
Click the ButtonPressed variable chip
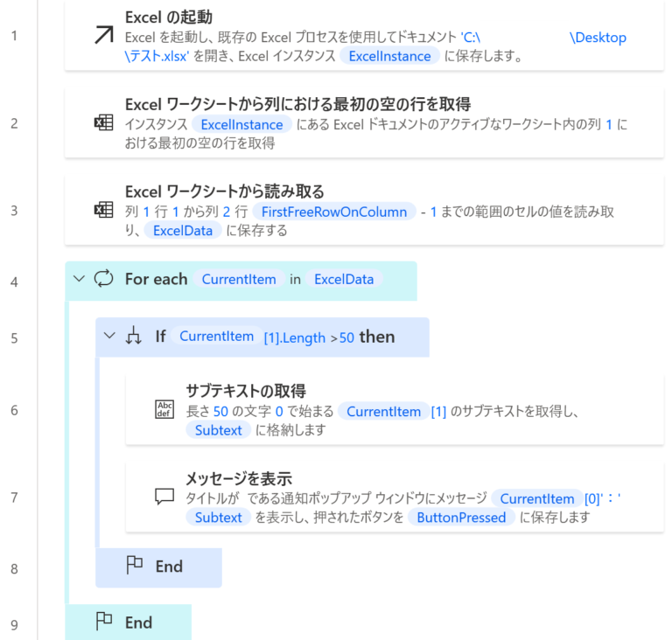click(x=461, y=517)
